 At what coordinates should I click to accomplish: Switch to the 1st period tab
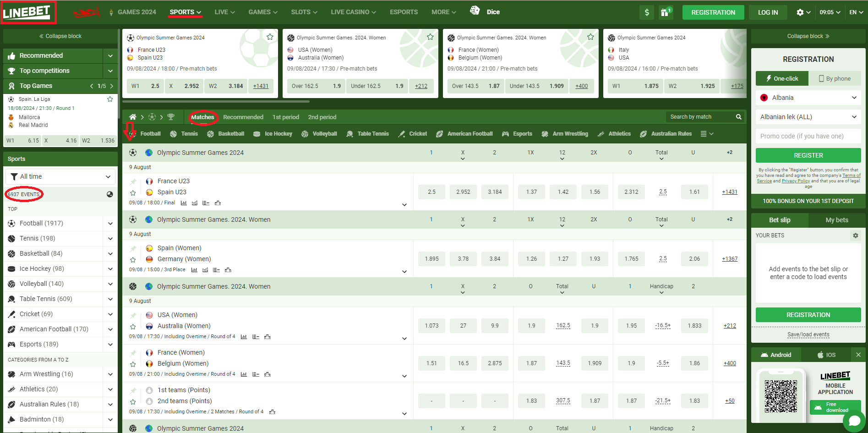(286, 117)
